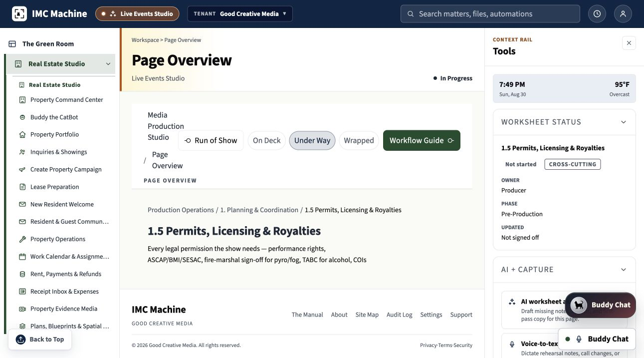Viewport: 644px width, 358px height.
Task: Click the Property Operations wrench icon
Action: tap(22, 239)
